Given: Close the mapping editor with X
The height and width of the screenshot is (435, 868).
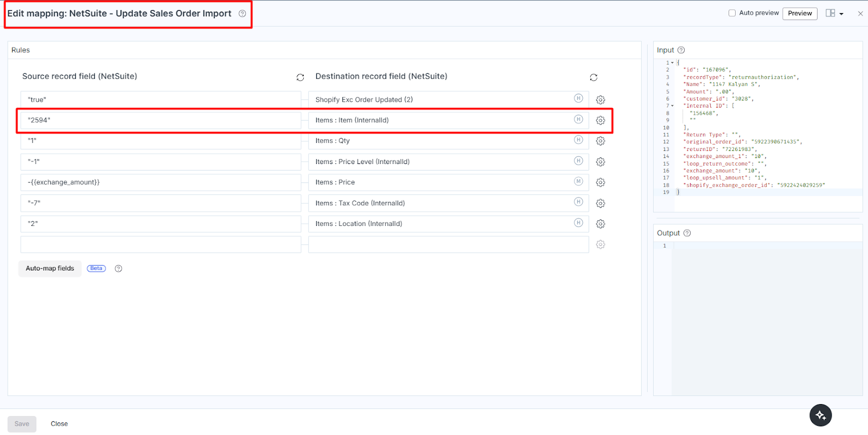Looking at the screenshot, I should 860,14.
